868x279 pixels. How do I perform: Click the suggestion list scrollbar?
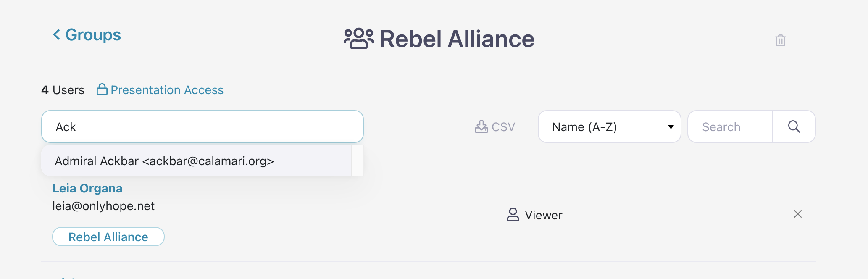click(357, 161)
